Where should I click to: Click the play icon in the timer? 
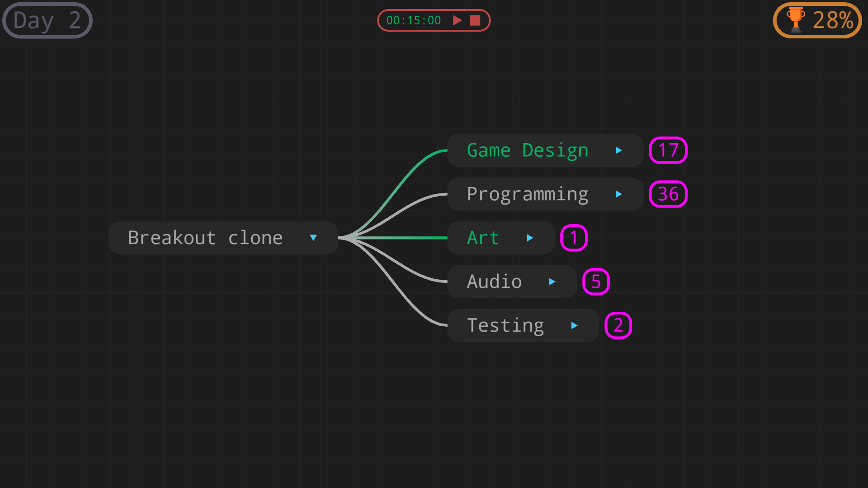tap(458, 20)
